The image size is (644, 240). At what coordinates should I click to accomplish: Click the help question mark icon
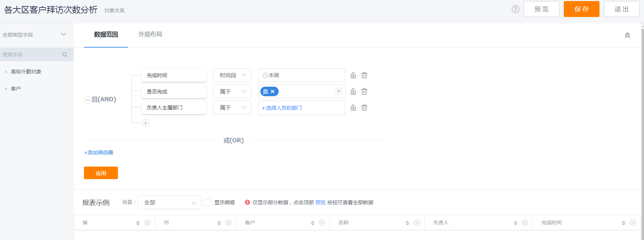click(x=515, y=9)
